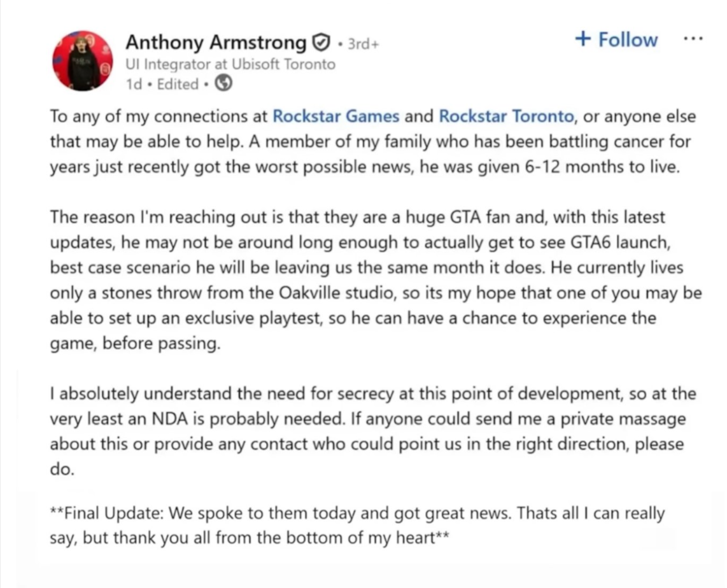
Task: Follow Anthony Armstrong
Action: 616,39
